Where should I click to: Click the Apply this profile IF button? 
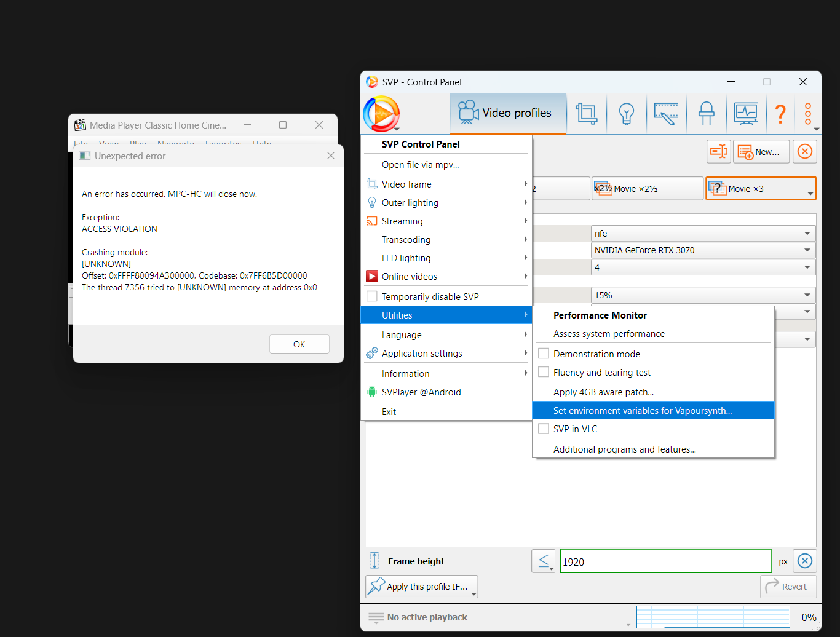[x=421, y=587]
